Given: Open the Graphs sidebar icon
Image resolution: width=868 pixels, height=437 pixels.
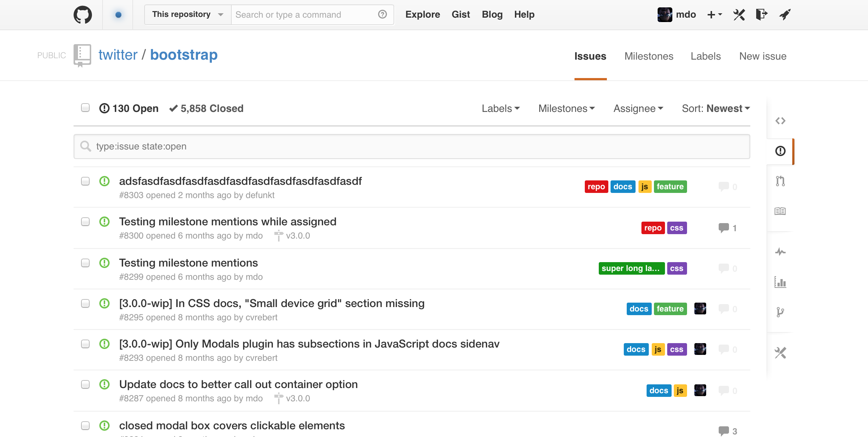Looking at the screenshot, I should pyautogui.click(x=780, y=282).
